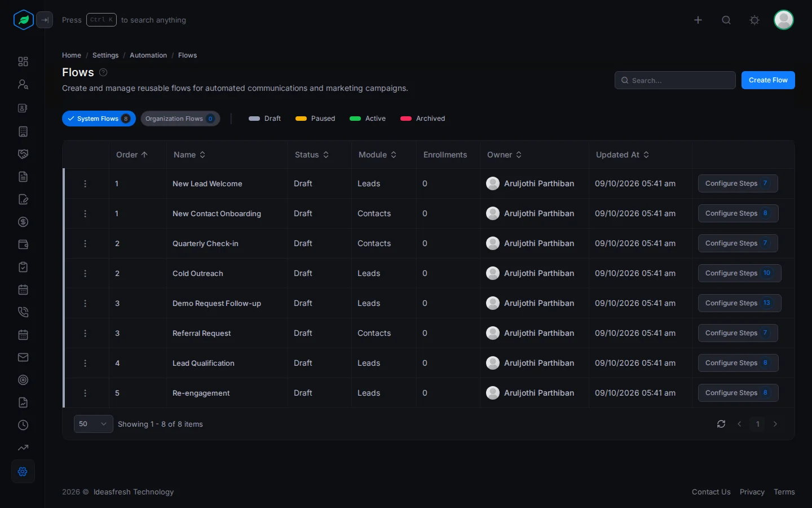Image resolution: width=812 pixels, height=508 pixels.
Task: Sort by the Status column header
Action: 312,155
